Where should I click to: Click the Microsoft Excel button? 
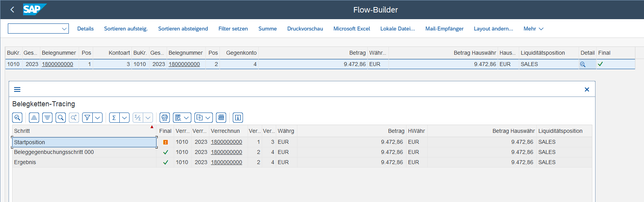[351, 29]
